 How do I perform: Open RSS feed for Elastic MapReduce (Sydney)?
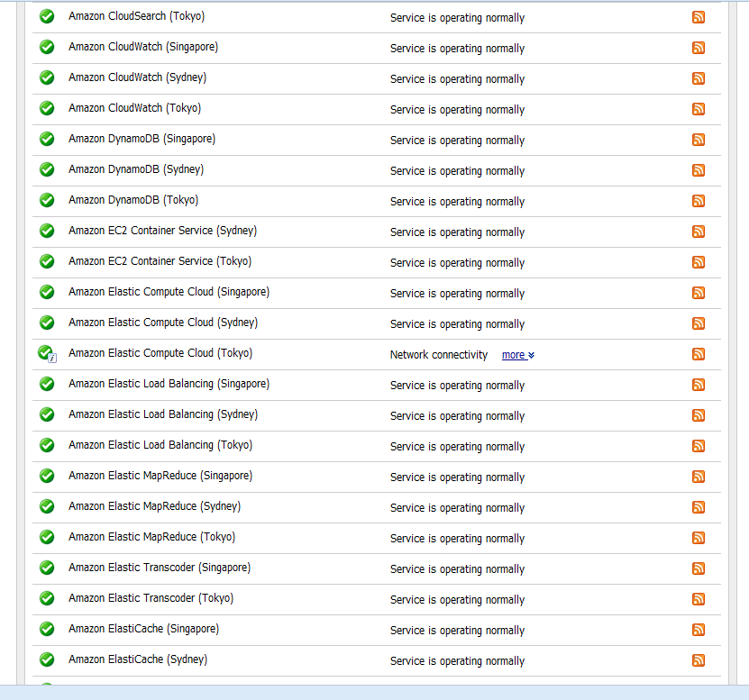click(699, 507)
